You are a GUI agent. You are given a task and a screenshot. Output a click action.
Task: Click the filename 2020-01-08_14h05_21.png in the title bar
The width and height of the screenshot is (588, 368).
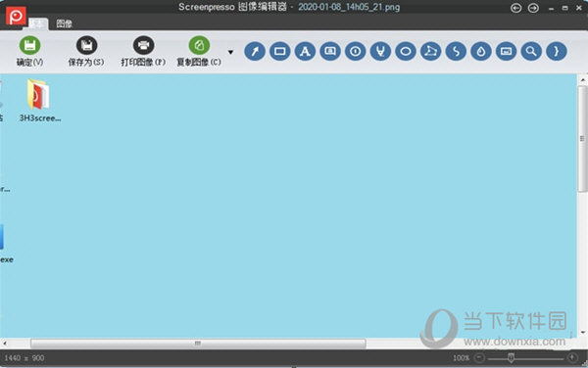coord(349,7)
